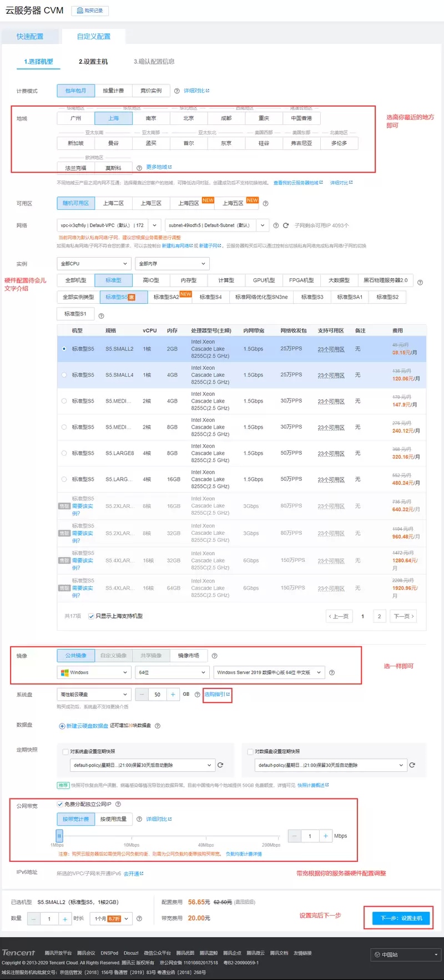Select the S5.SMALL4 1核 4GB instance radio

64,375
